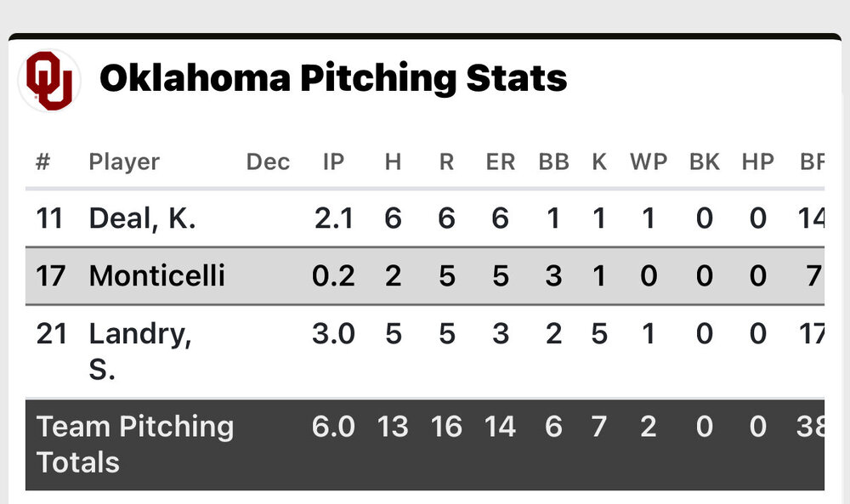Image resolution: width=850 pixels, height=504 pixels.
Task: Click jersey number 11 in first row
Action: [50, 218]
